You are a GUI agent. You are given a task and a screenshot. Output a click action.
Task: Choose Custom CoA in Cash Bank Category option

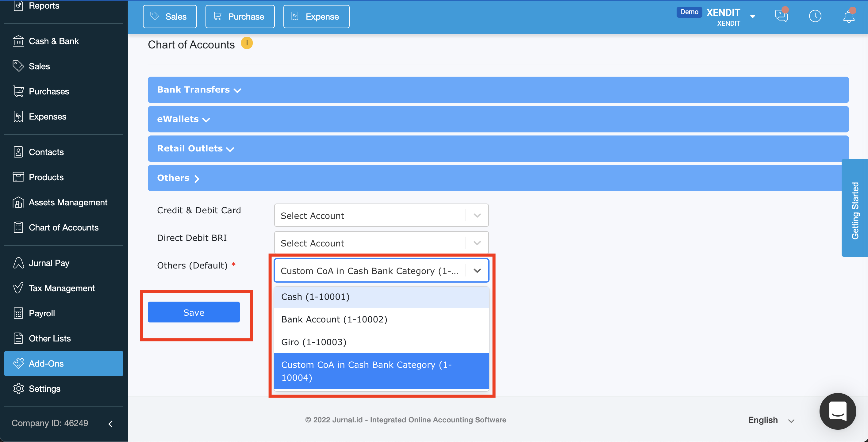click(x=381, y=371)
